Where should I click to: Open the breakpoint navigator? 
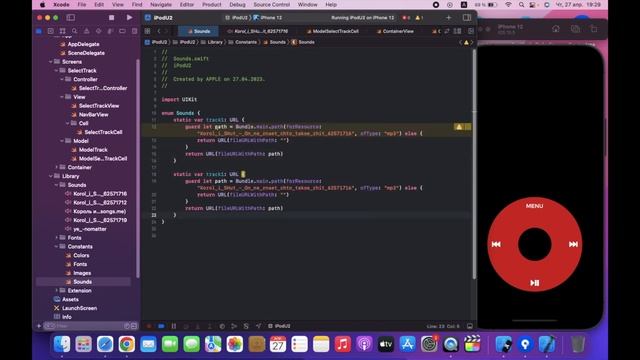(122, 31)
